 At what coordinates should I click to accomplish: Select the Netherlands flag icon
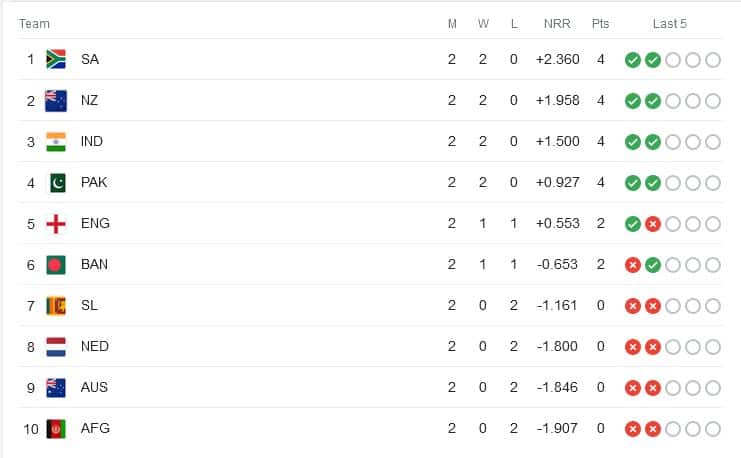coord(56,346)
